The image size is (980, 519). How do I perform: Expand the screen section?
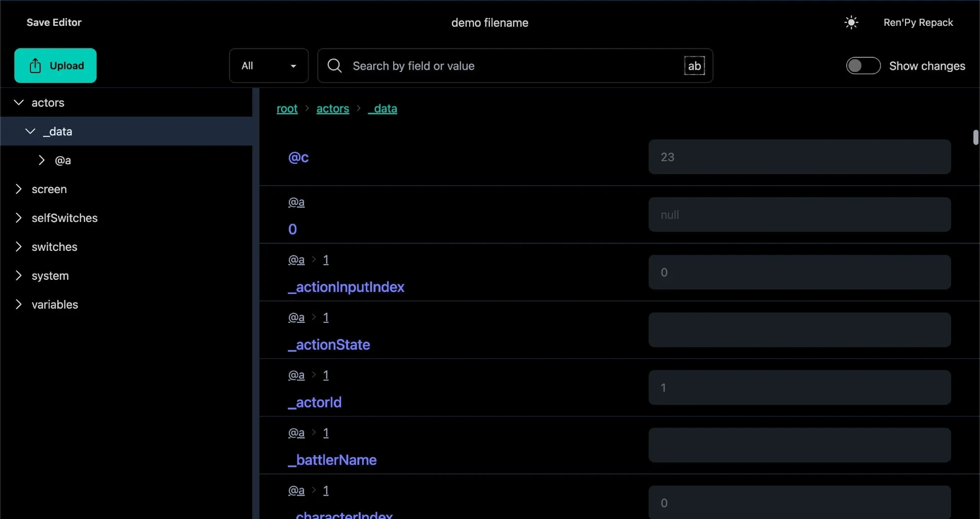click(19, 189)
